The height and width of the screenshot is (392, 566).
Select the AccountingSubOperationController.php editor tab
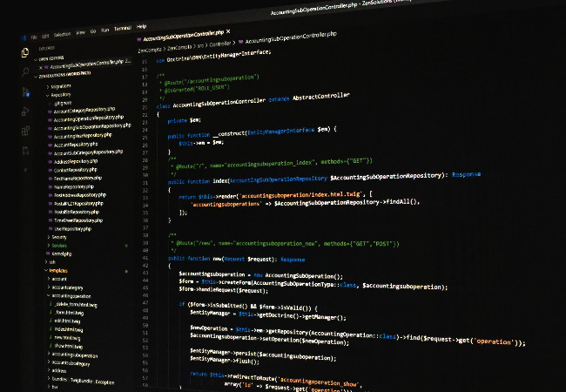pyautogui.click(x=183, y=36)
